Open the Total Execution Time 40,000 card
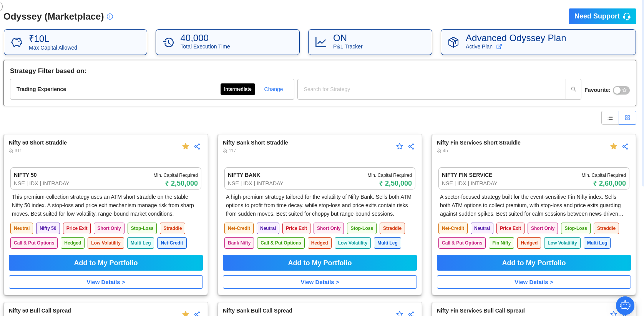The image size is (644, 316). (227, 42)
